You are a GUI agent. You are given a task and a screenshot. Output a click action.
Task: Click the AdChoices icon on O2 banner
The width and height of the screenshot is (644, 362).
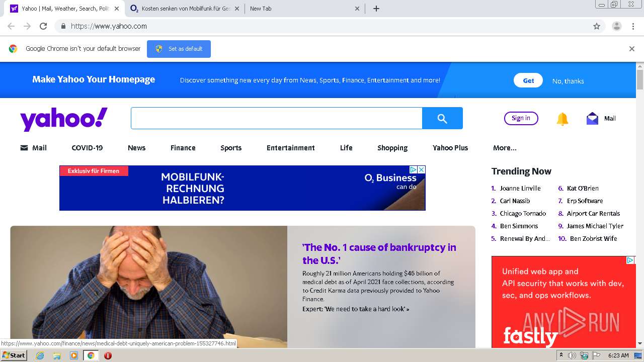[414, 170]
